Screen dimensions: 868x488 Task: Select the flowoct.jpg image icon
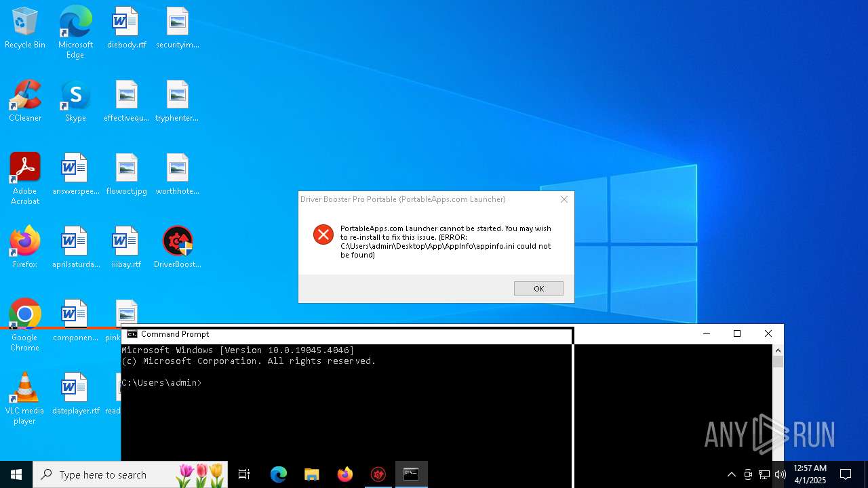(x=126, y=174)
